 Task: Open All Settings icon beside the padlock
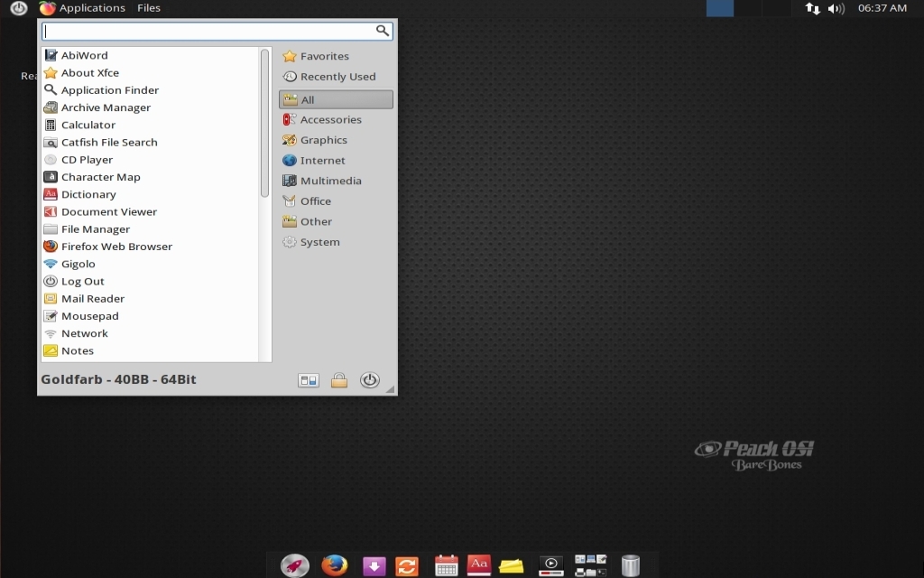click(308, 379)
